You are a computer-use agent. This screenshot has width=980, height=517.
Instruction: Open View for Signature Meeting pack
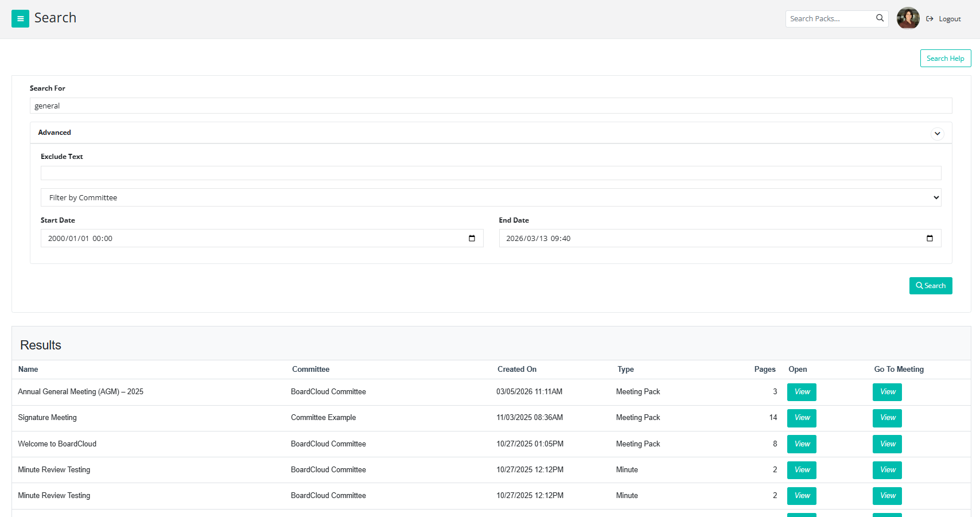(802, 418)
